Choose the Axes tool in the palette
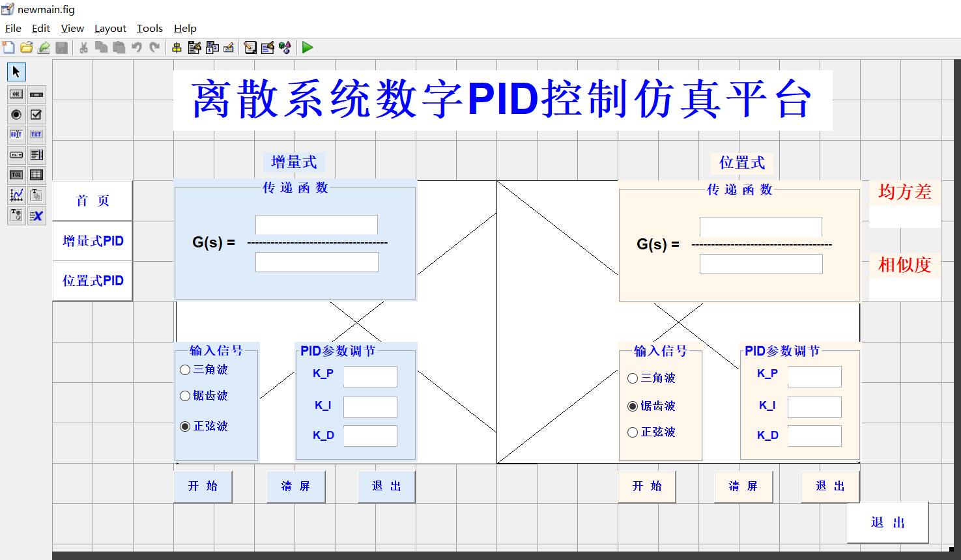 [x=16, y=195]
